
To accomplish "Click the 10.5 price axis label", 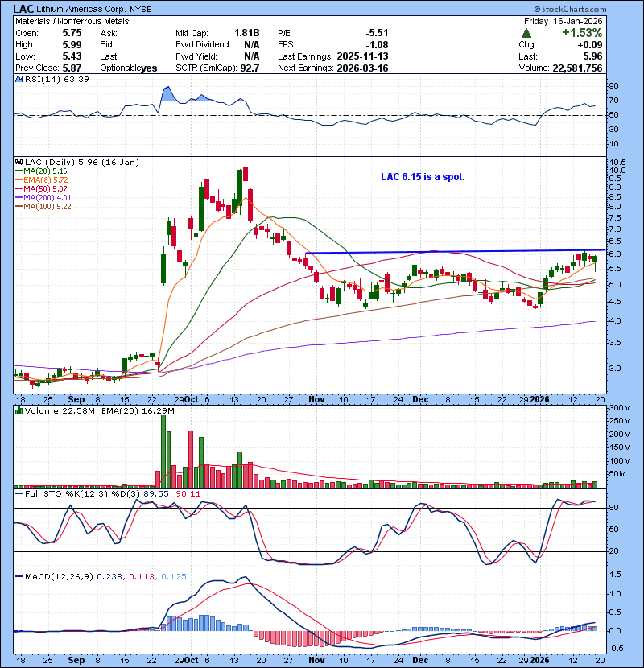I will (618, 163).
